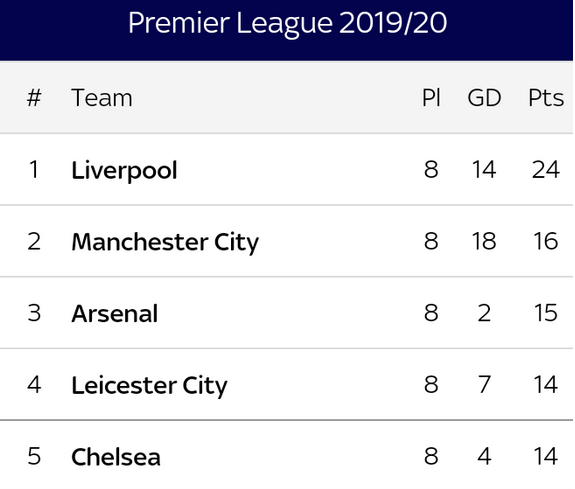Open the Liverpool team link
Image resolution: width=575 pixels, height=489 pixels.
click(124, 171)
